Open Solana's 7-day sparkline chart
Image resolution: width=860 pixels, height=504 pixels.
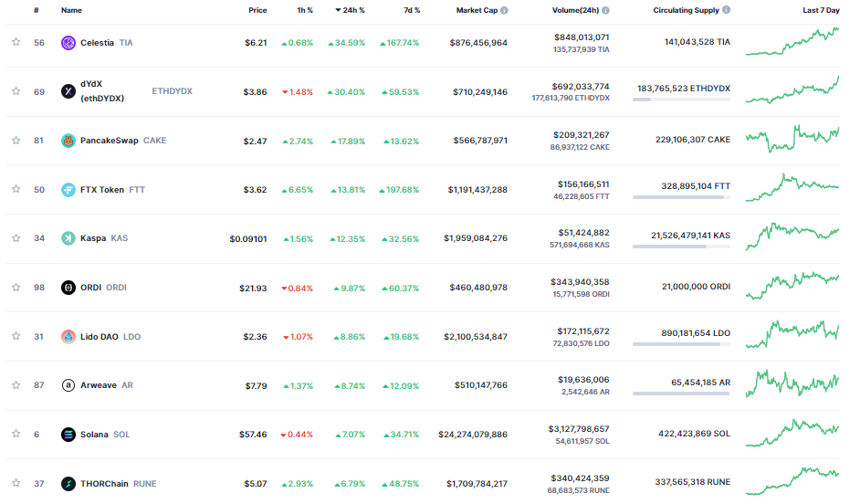(x=792, y=434)
